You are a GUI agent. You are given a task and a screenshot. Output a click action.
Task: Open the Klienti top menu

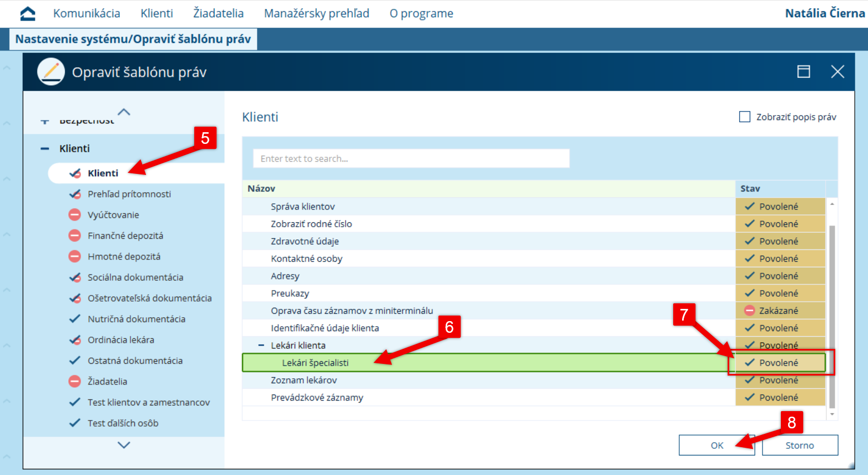[x=157, y=13]
